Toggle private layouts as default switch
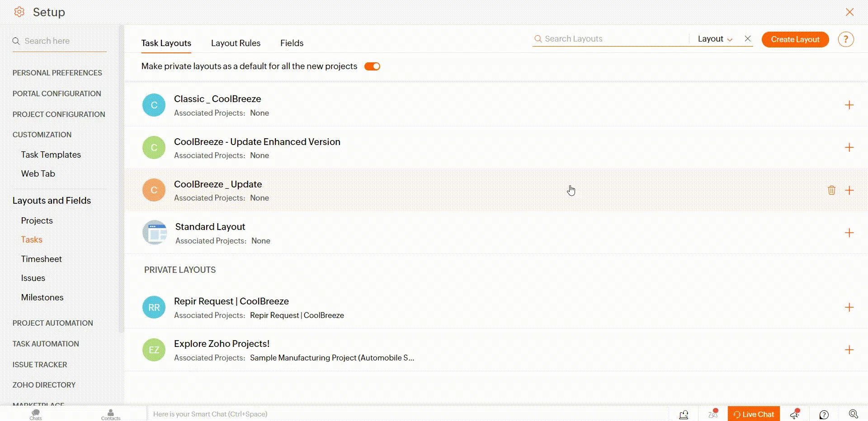The width and height of the screenshot is (868, 421). (372, 66)
